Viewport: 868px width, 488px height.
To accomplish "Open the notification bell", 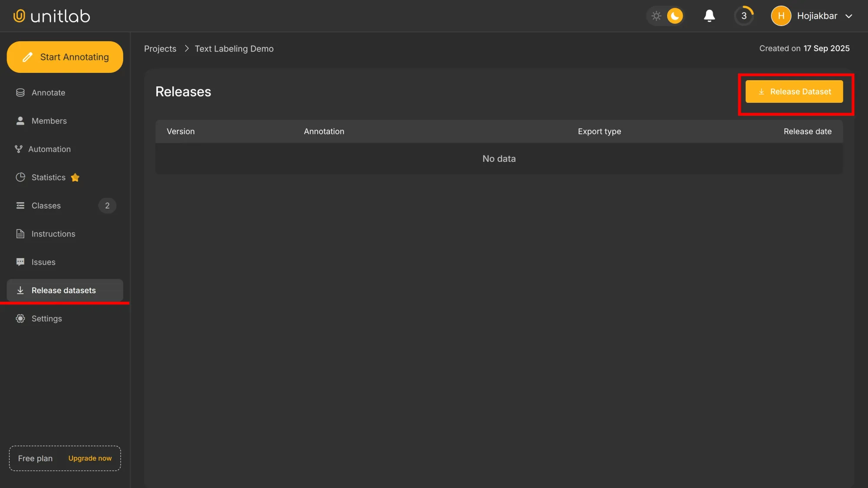I will tap(709, 16).
